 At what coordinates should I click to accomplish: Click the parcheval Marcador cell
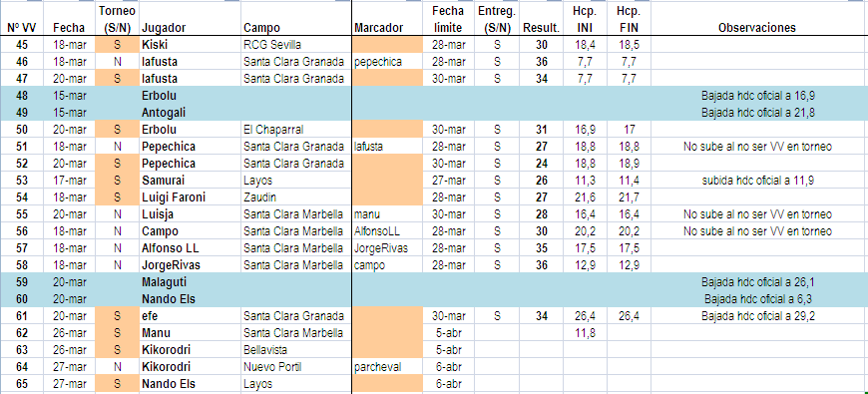[x=387, y=367]
